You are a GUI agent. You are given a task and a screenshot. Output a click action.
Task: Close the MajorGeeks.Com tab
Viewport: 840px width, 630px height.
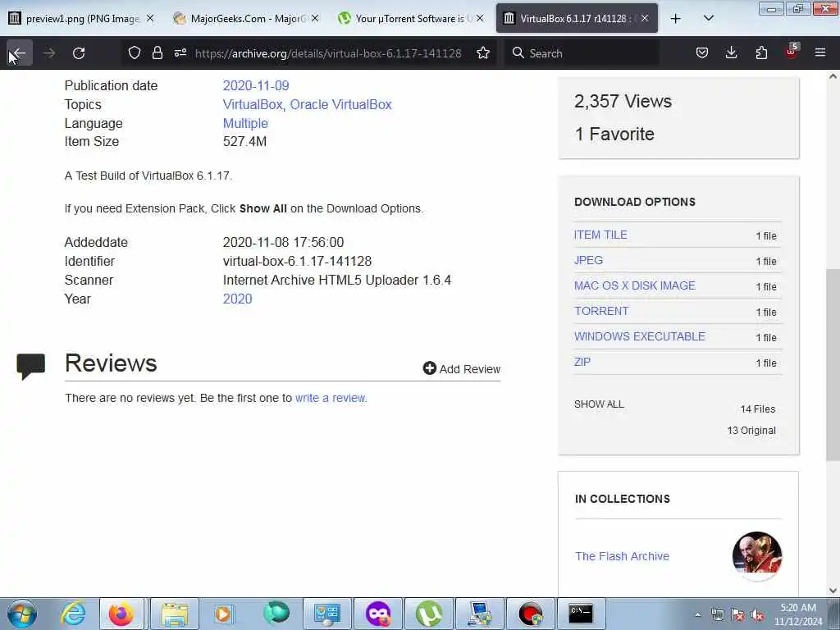[x=315, y=18]
